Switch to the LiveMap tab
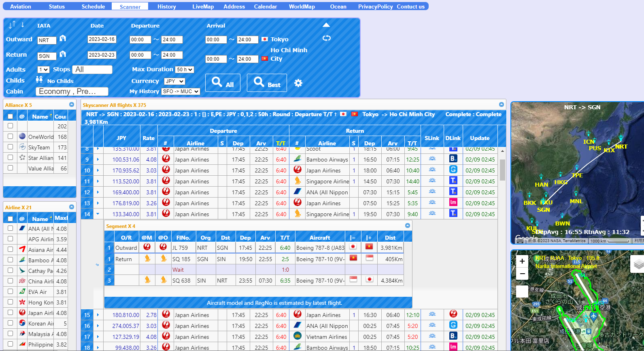Viewport: 644px width, 351px height. point(203,6)
